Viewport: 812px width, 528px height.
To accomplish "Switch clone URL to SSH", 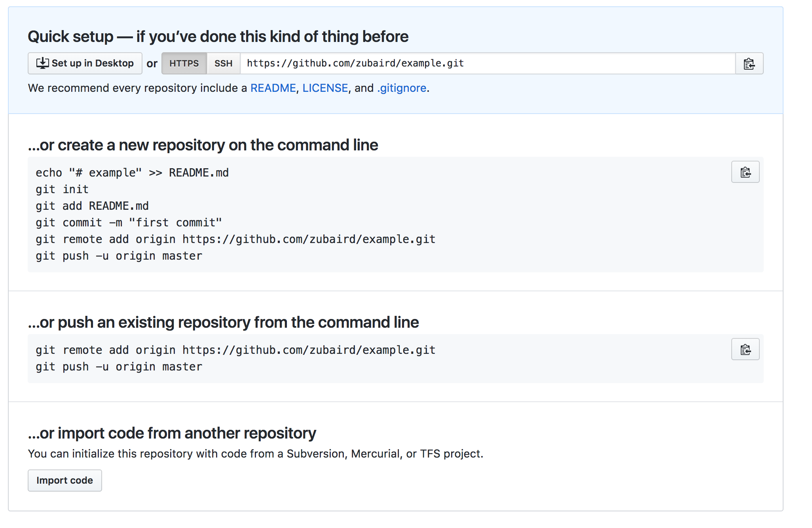I will (223, 64).
